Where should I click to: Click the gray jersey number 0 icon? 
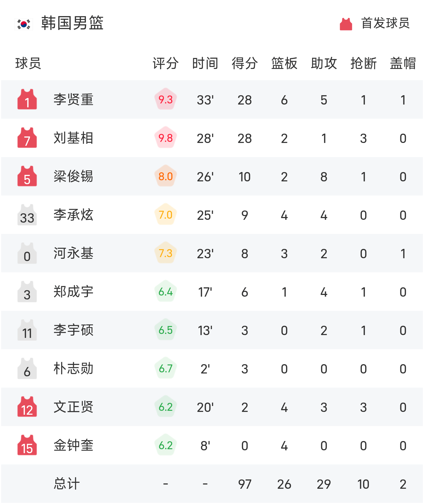click(x=27, y=253)
